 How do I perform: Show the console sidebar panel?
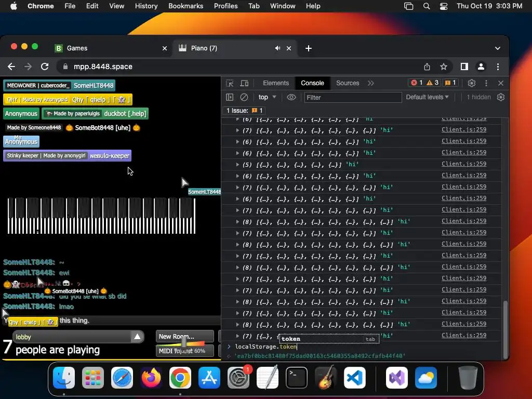[230, 97]
